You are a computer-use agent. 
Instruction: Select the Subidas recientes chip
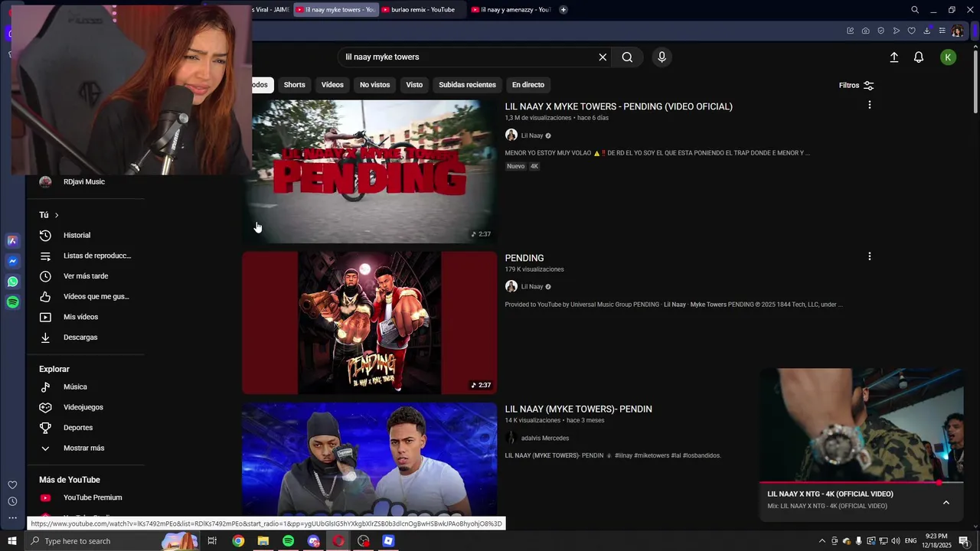pyautogui.click(x=467, y=85)
